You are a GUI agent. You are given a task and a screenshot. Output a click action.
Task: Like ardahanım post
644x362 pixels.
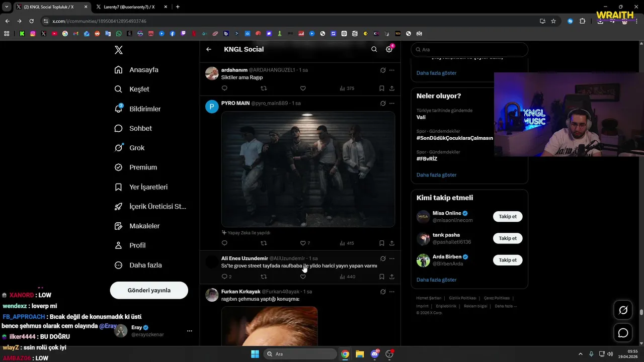point(303,88)
